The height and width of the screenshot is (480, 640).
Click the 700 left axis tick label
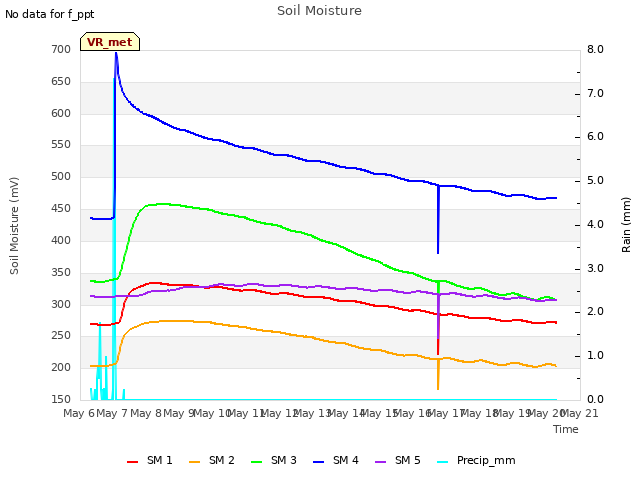61,49
